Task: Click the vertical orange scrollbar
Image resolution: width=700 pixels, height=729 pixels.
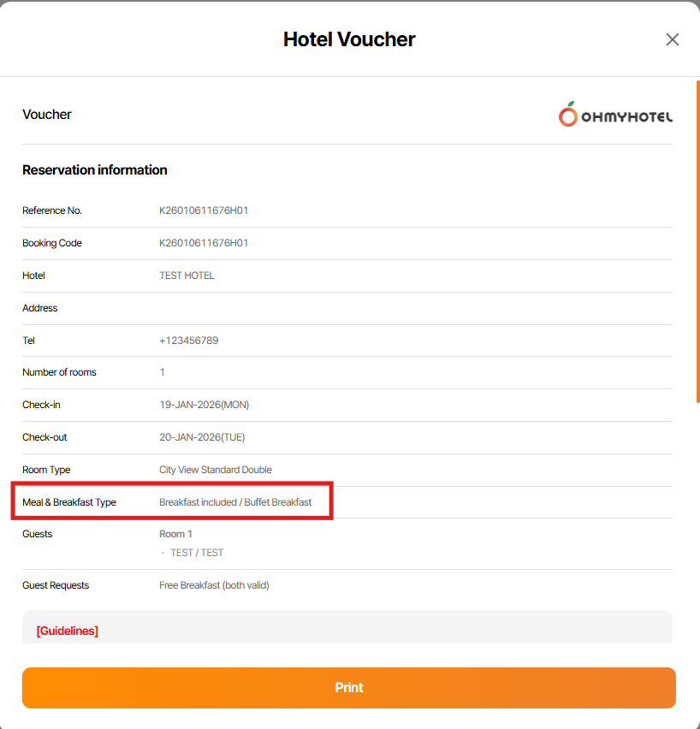Action: (x=697, y=240)
